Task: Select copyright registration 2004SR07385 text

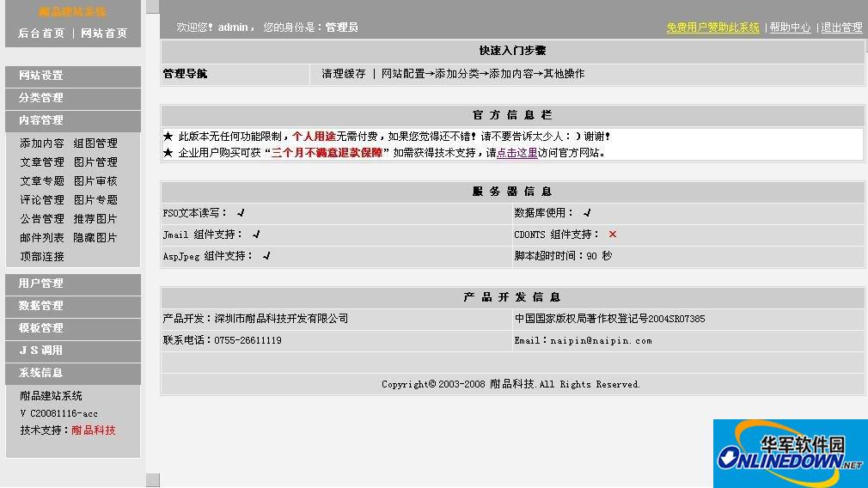Action: (676, 319)
